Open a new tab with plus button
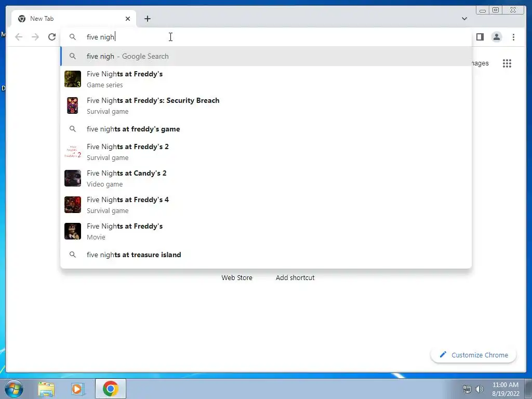532x399 pixels. (147, 19)
